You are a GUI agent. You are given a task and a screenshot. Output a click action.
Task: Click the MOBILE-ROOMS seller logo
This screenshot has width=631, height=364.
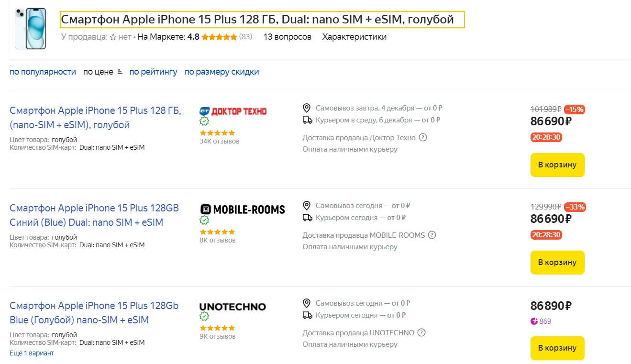click(x=242, y=210)
